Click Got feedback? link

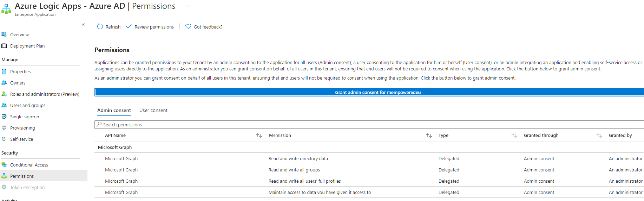[x=208, y=27]
